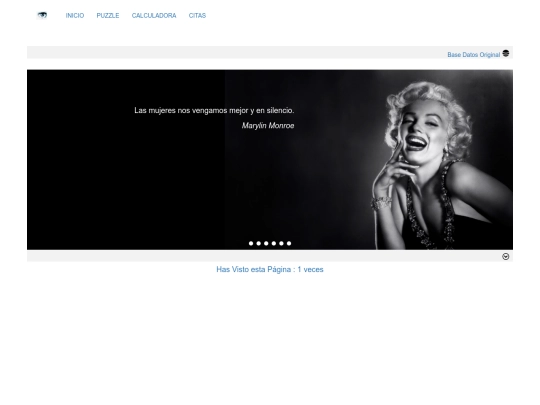Select the first carousel indicator dot
The height and width of the screenshot is (405, 540).
[251, 243]
